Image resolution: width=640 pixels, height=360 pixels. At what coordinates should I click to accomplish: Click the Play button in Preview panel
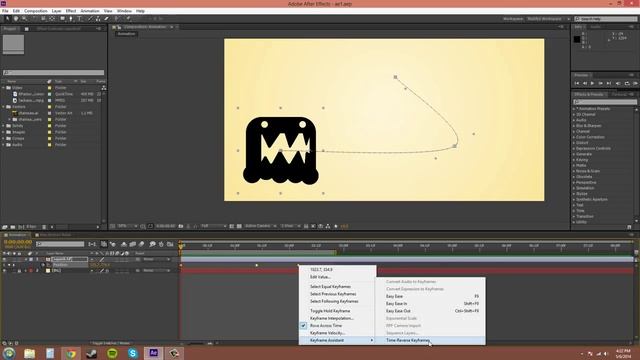click(x=592, y=83)
